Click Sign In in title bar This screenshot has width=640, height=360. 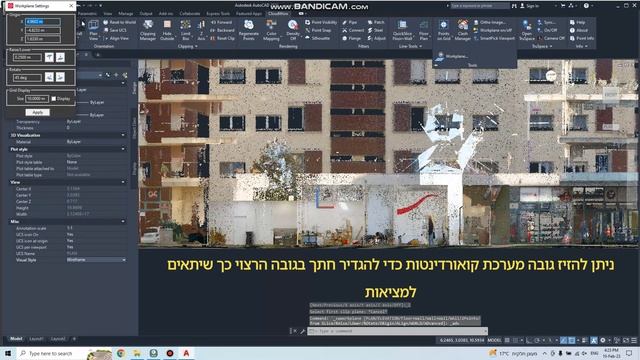[529, 6]
